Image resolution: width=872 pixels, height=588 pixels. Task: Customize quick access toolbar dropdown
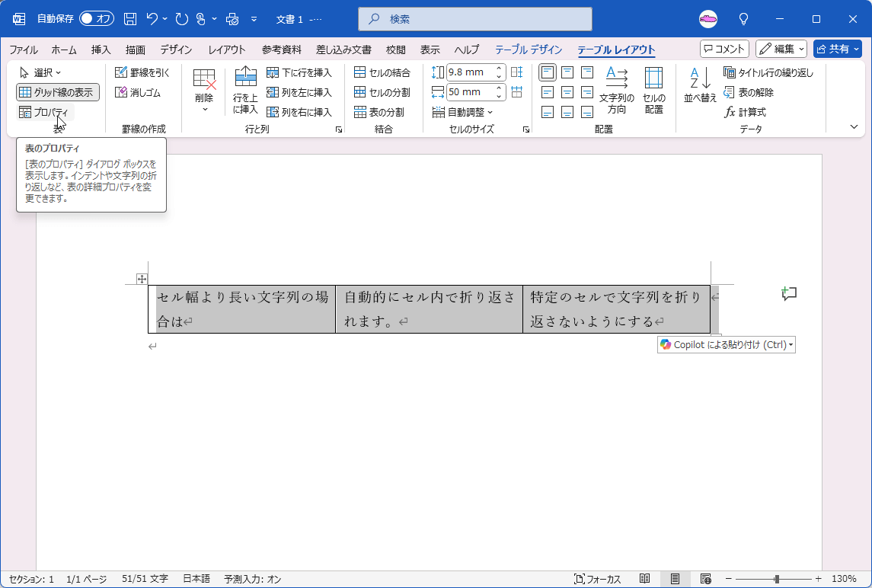254,19
